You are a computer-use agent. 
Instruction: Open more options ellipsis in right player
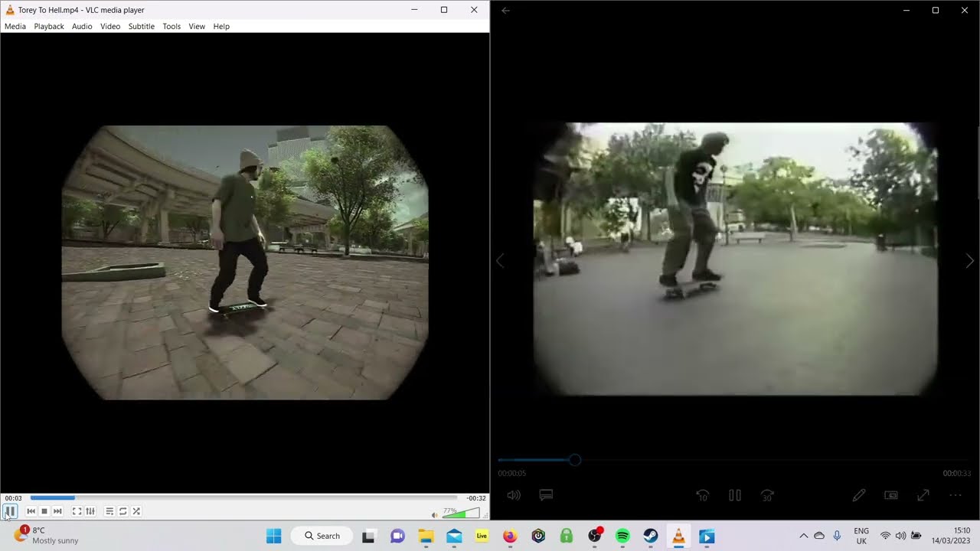[x=955, y=495]
